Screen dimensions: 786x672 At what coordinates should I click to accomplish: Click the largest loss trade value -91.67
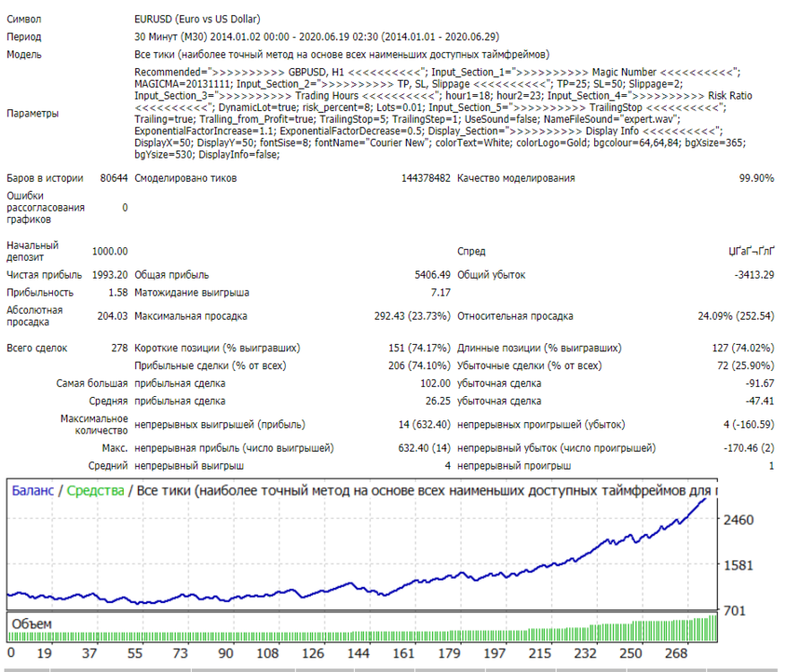coord(759,383)
